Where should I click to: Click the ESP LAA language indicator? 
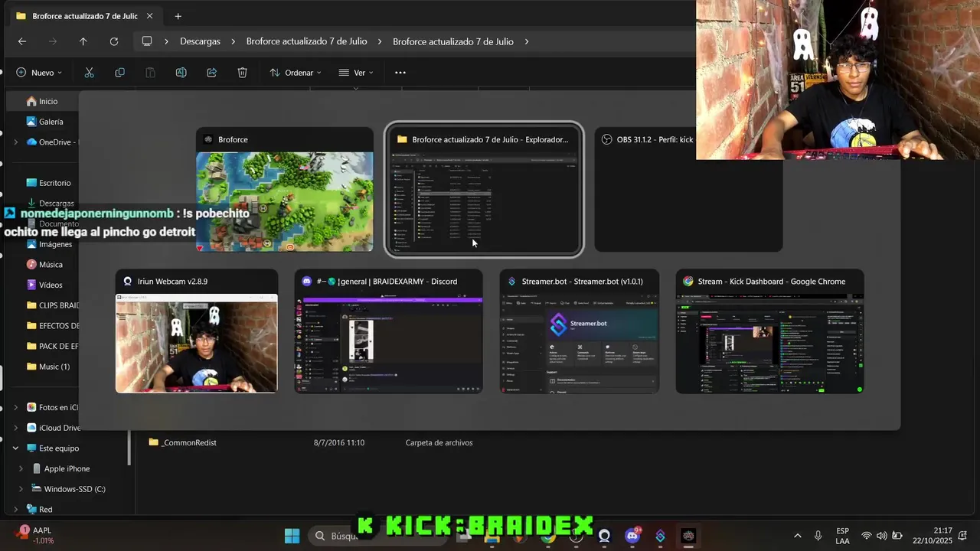[x=842, y=536]
